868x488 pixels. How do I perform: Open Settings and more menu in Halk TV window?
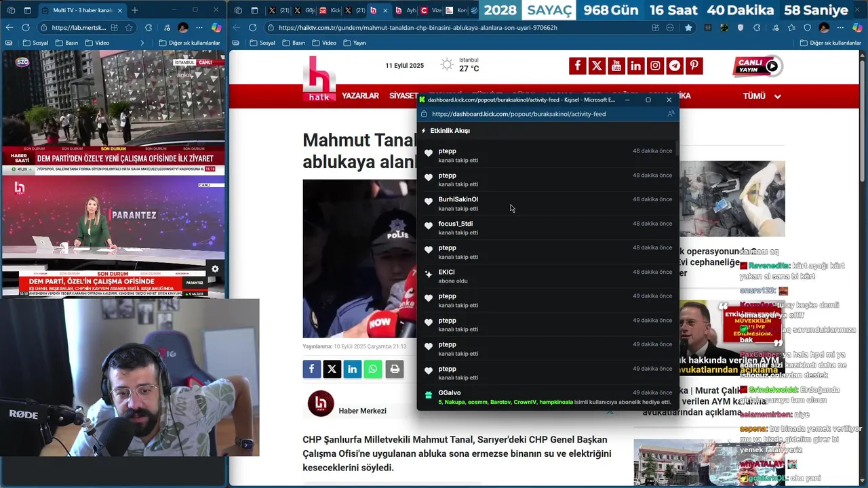pyautogui.click(x=840, y=28)
